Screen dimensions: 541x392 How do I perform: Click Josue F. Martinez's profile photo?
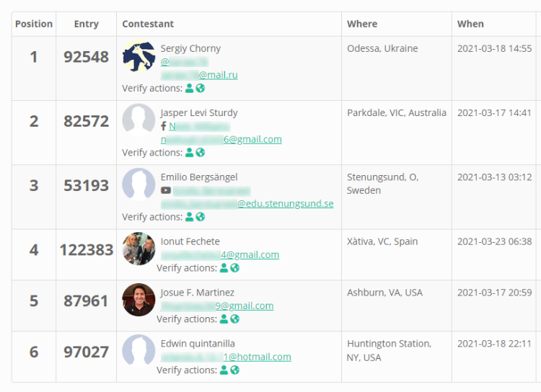tap(138, 300)
